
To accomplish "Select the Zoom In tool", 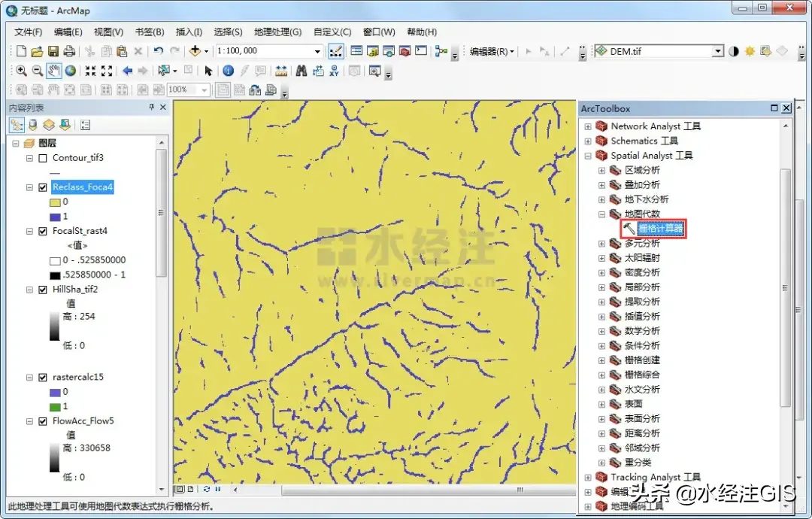I will [x=21, y=71].
